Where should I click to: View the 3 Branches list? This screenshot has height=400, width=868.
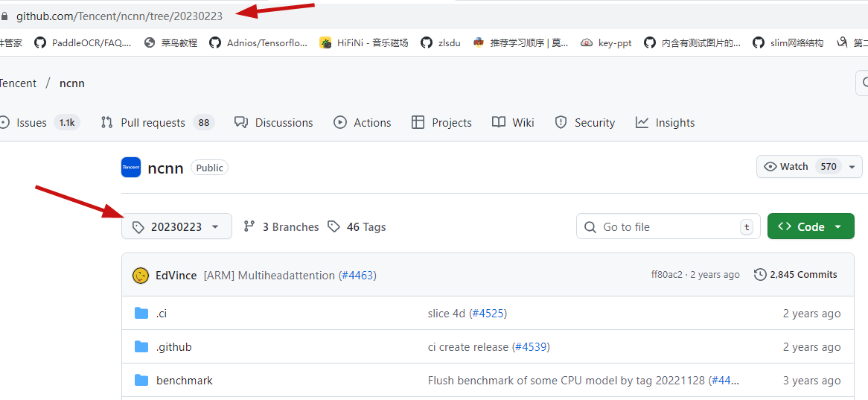click(x=281, y=226)
